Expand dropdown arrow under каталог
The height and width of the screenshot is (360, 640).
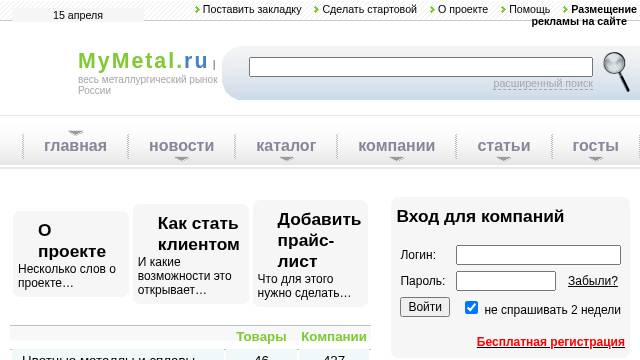click(287, 159)
